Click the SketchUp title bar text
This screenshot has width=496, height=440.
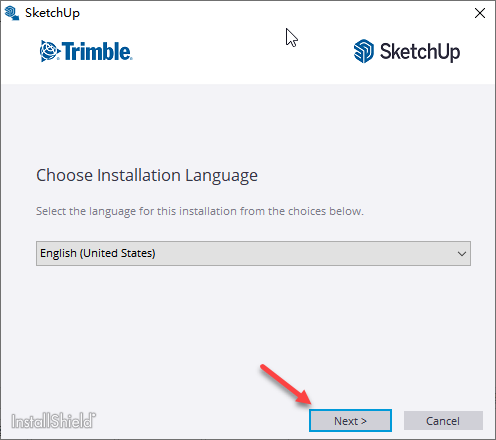coord(52,13)
